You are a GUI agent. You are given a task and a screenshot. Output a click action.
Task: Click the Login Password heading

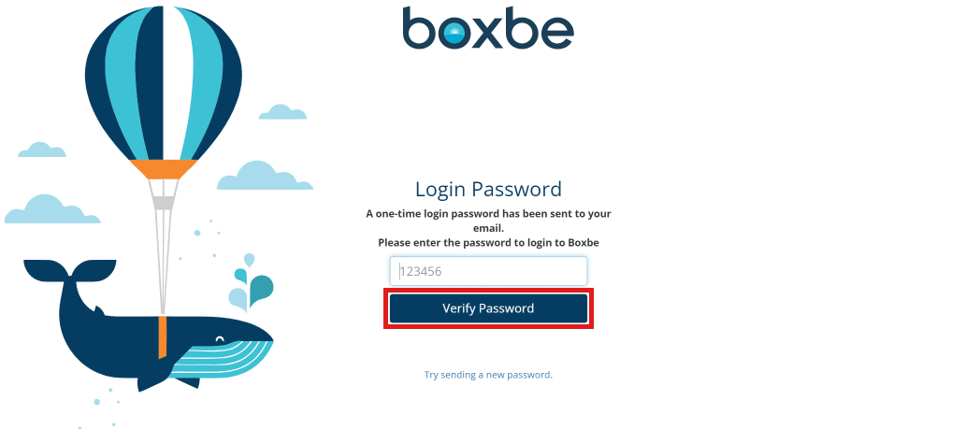click(488, 190)
